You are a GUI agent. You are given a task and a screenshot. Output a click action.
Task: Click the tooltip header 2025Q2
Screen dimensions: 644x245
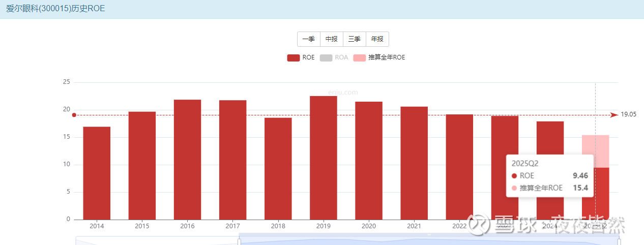point(525,163)
